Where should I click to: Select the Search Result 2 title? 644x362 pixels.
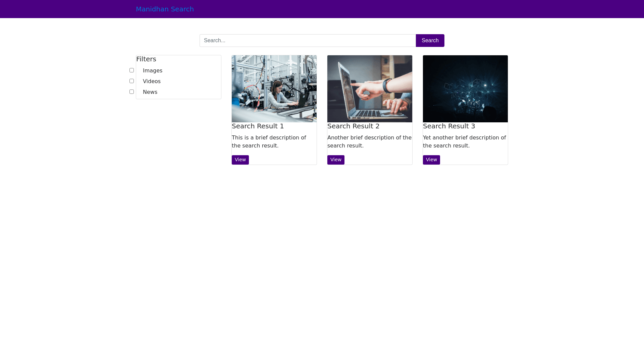click(x=353, y=126)
